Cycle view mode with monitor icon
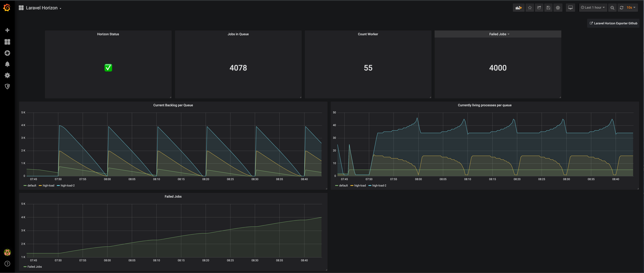 [570, 8]
